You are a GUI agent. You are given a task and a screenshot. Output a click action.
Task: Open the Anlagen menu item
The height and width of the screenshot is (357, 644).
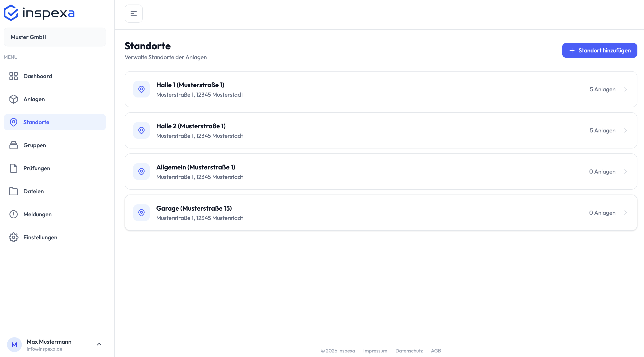click(x=55, y=99)
